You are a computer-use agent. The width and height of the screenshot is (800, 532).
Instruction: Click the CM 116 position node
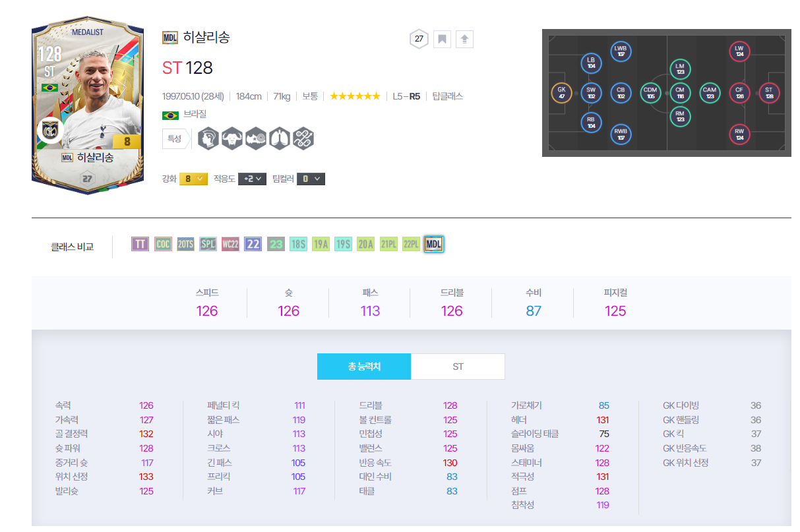680,93
